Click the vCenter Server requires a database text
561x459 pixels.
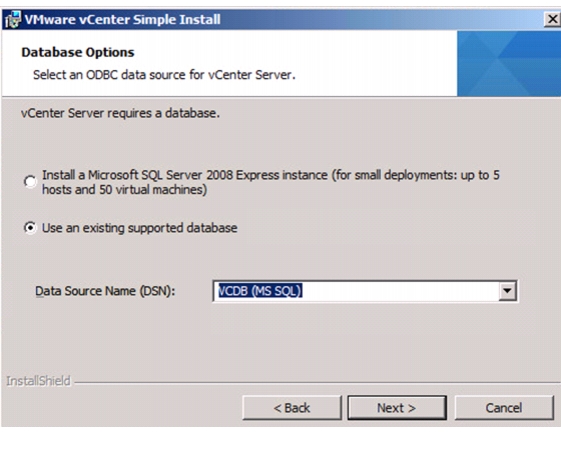(120, 113)
